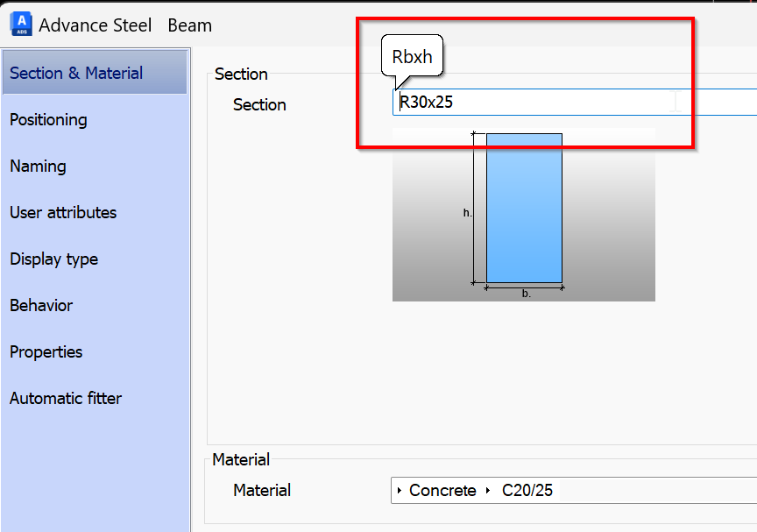Screen dimensions: 757x532
Task: Open the Beam menu in the title bar
Action: click(x=189, y=25)
